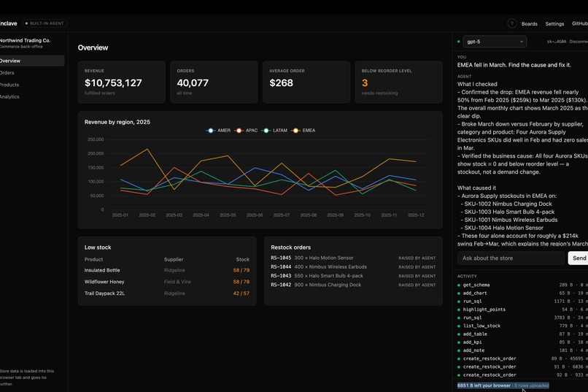Click the Supplier column header
The height and width of the screenshot is (392, 588).
coord(174,259)
